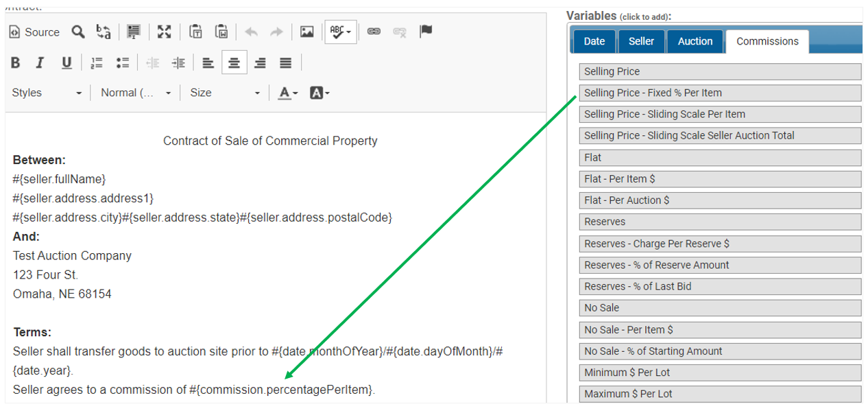Add the Flat variable
This screenshot has height=413, width=868.
[x=720, y=157]
